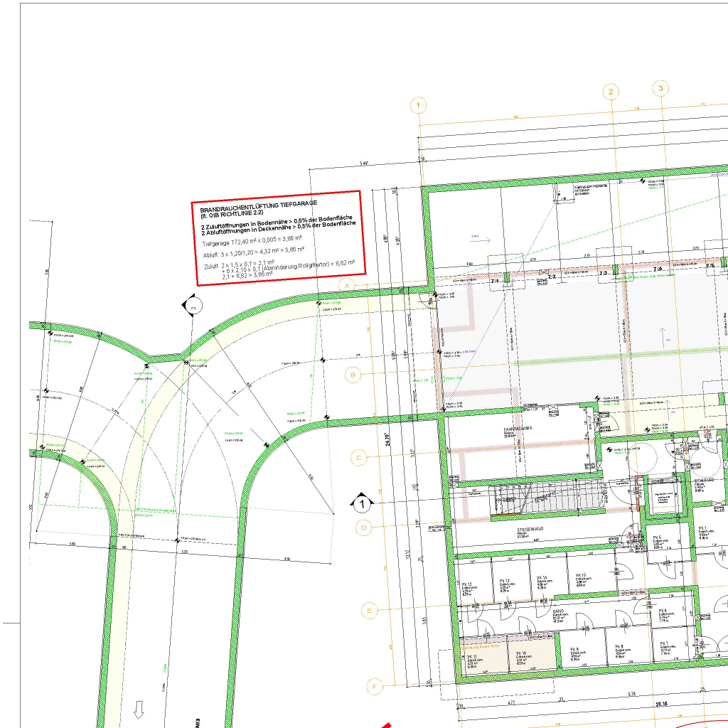Click the '2,1 + 8,82 > 3,86 m²' line
The width and height of the screenshot is (728, 728).
[247, 275]
